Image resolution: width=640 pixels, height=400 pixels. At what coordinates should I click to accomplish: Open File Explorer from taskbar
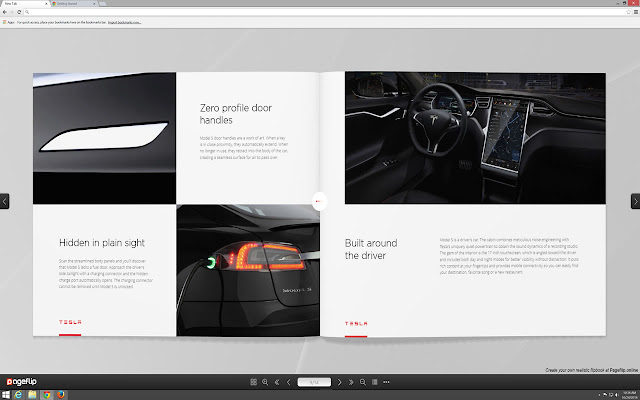32,395
